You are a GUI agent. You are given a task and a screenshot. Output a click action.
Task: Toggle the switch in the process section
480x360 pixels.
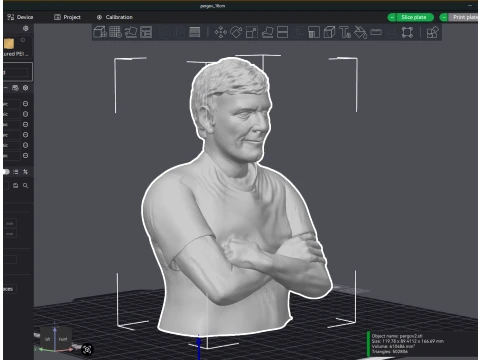(6, 172)
